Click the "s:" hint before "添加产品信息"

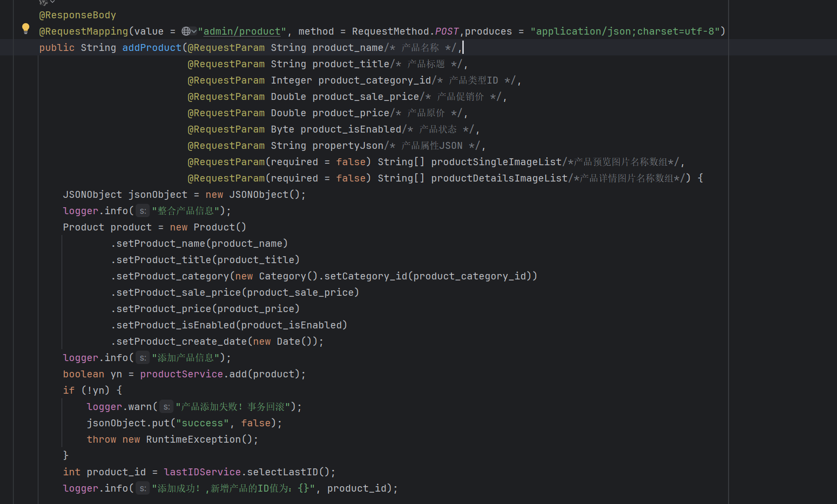click(x=143, y=358)
